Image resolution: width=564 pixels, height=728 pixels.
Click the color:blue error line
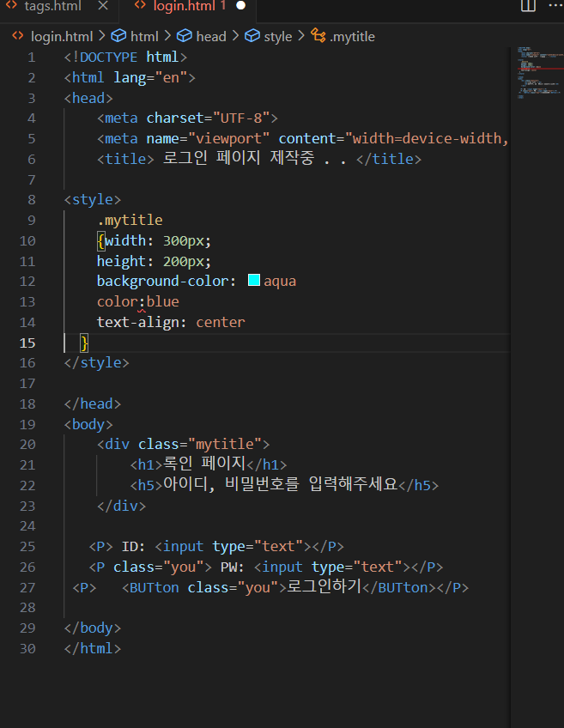[x=138, y=302]
